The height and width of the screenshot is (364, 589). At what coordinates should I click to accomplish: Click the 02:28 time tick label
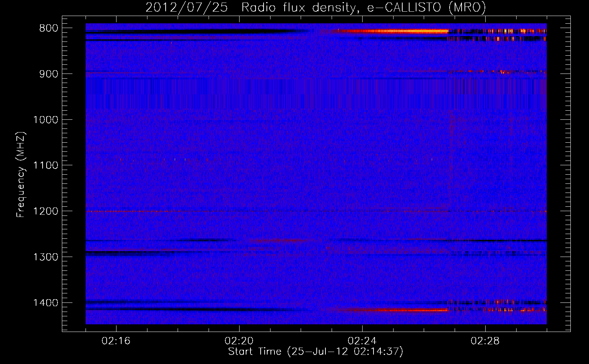coord(485,341)
